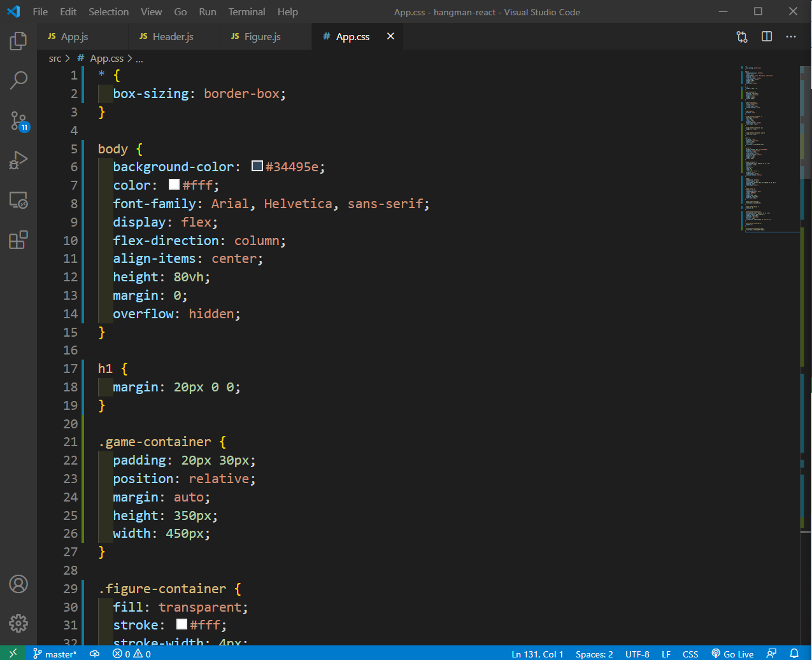Click 'transparent' fill value on line 30
This screenshot has width=812, height=660.
[200, 607]
